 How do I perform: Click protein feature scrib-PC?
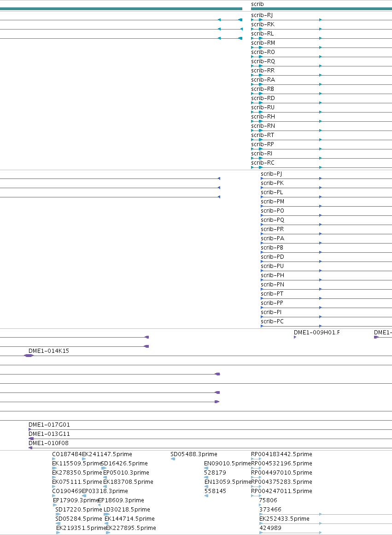272,321
